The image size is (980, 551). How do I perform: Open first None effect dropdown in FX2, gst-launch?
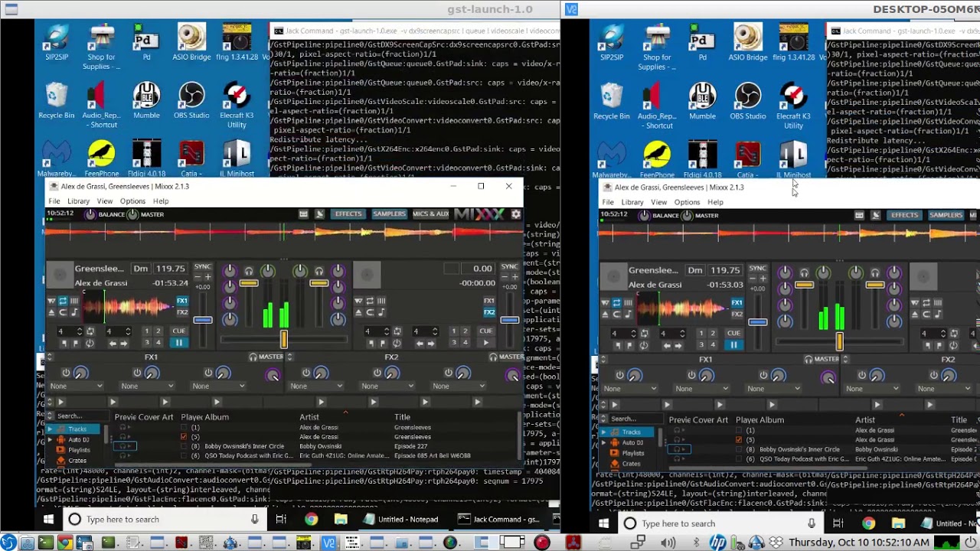[317, 386]
